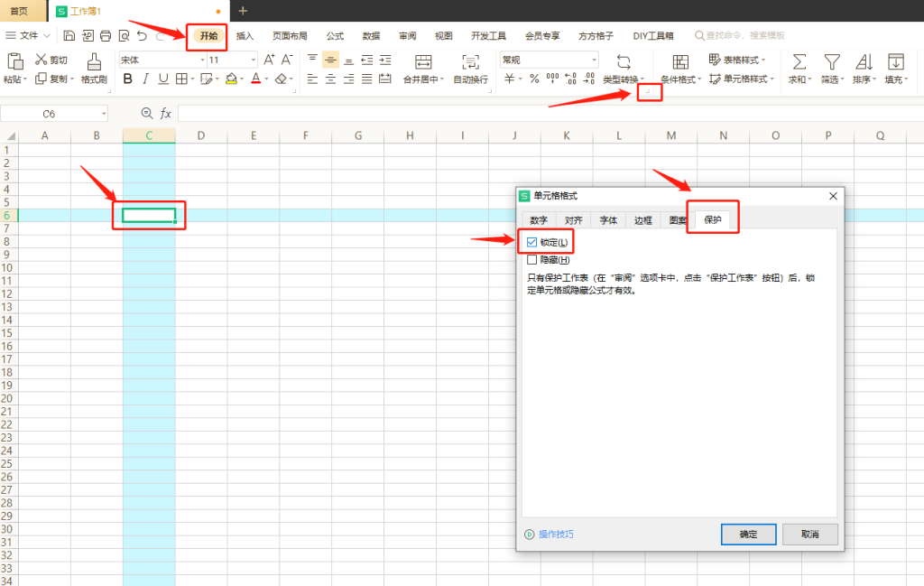Apply percent style to cell
Viewport: 924px width, 586px height.
coord(534,79)
